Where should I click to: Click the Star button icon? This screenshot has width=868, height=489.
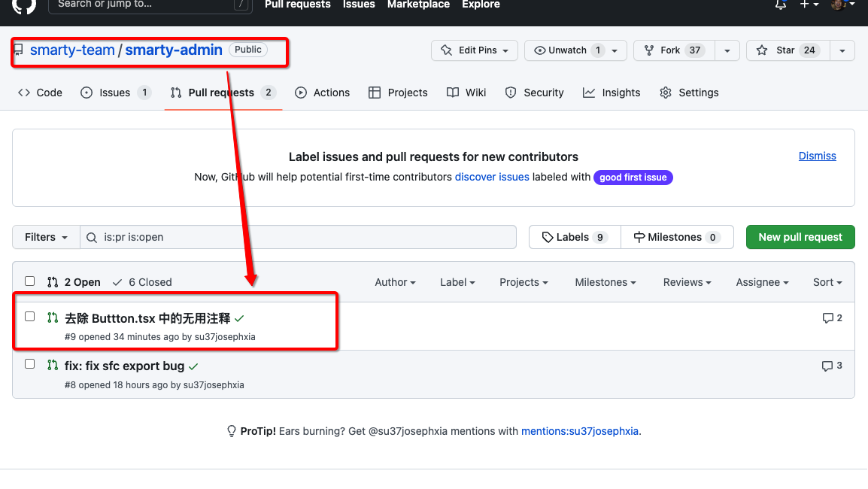point(762,50)
